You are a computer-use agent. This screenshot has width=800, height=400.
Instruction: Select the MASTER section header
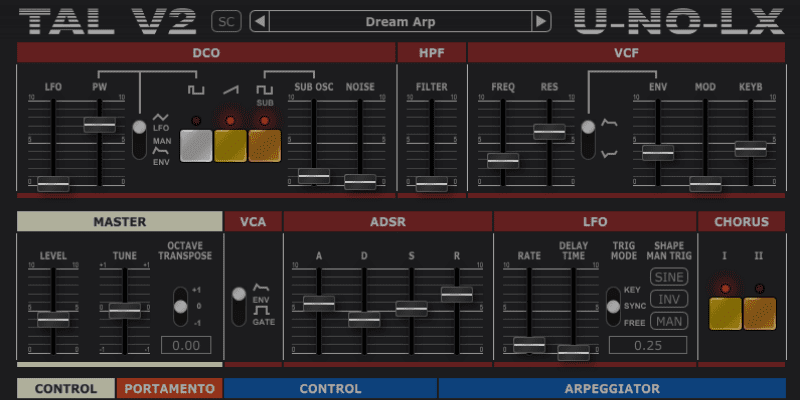coord(119,221)
